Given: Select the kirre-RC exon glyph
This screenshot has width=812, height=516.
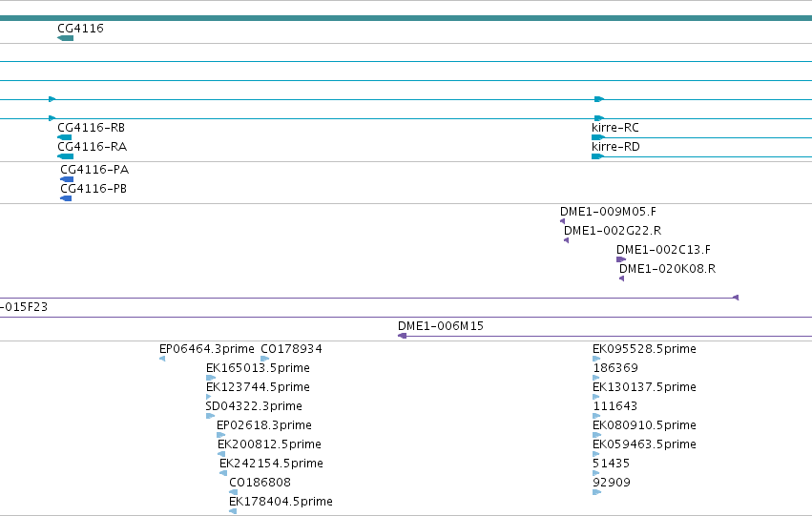Looking at the screenshot, I should [598, 137].
